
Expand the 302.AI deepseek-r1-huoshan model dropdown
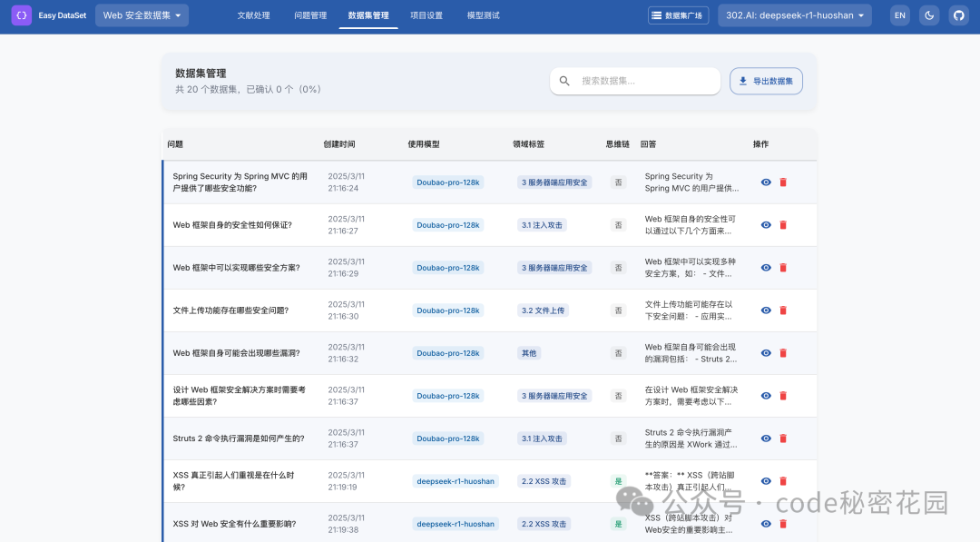pyautogui.click(x=794, y=15)
